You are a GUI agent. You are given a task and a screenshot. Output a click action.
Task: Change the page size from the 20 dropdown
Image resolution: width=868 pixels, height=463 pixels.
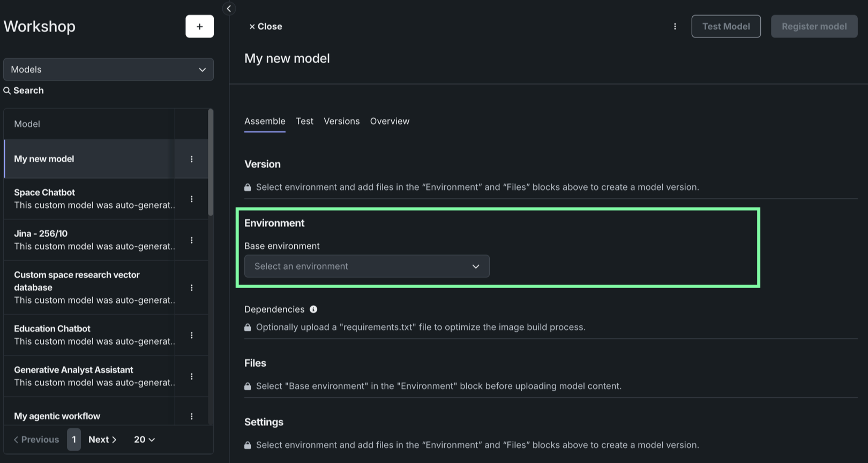(x=144, y=439)
